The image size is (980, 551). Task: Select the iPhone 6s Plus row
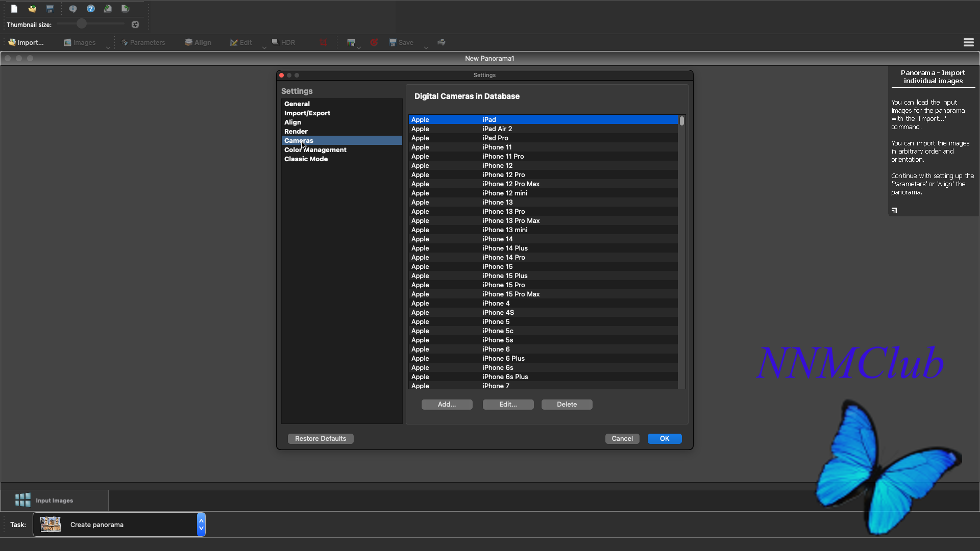pos(543,377)
